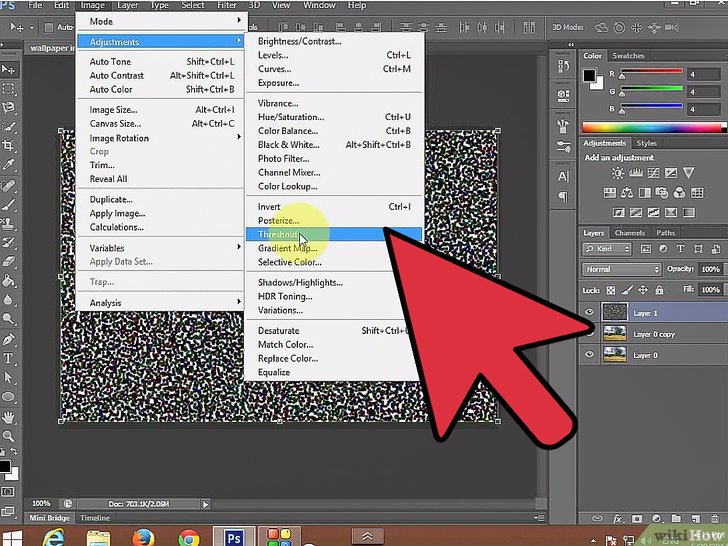Select the Lasso tool

tap(8, 108)
